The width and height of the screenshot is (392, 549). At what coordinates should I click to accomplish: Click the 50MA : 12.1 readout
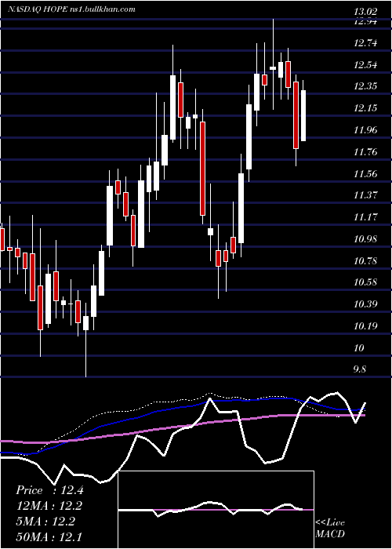pos(49,536)
